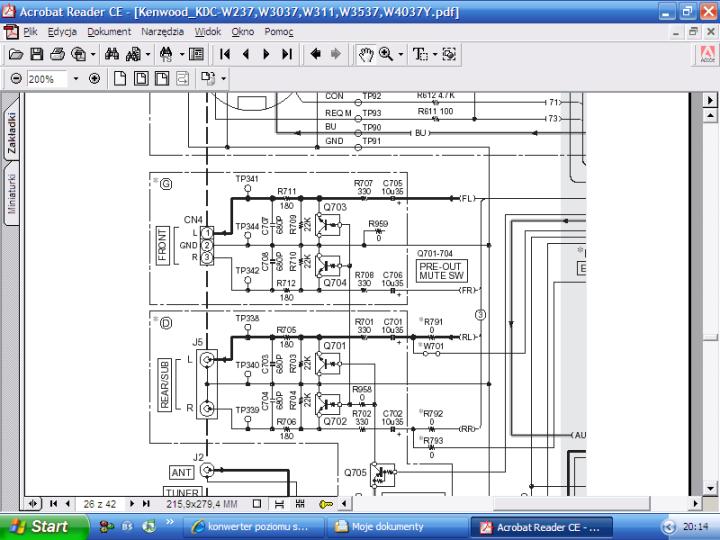Click the Adobe logo icon
This screenshot has height=540, width=720.
pos(707,55)
